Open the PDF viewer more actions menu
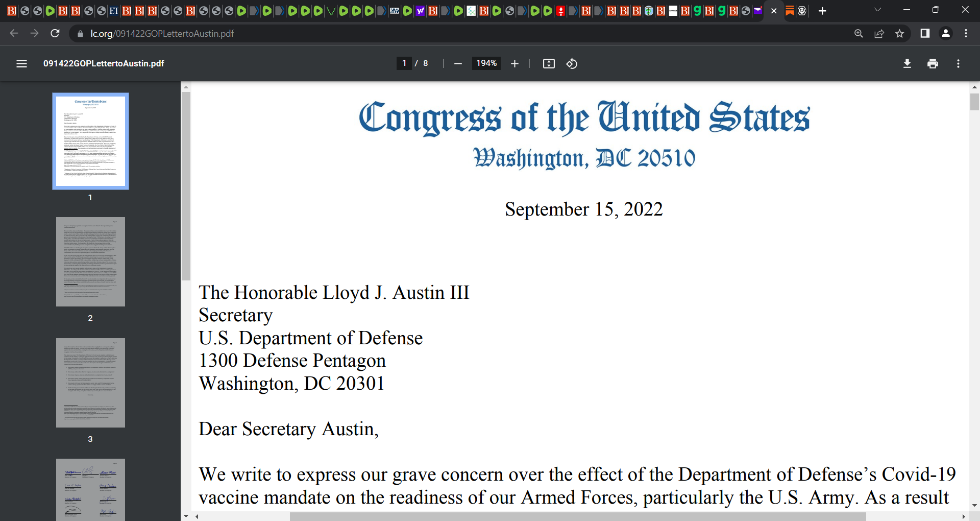 click(958, 63)
